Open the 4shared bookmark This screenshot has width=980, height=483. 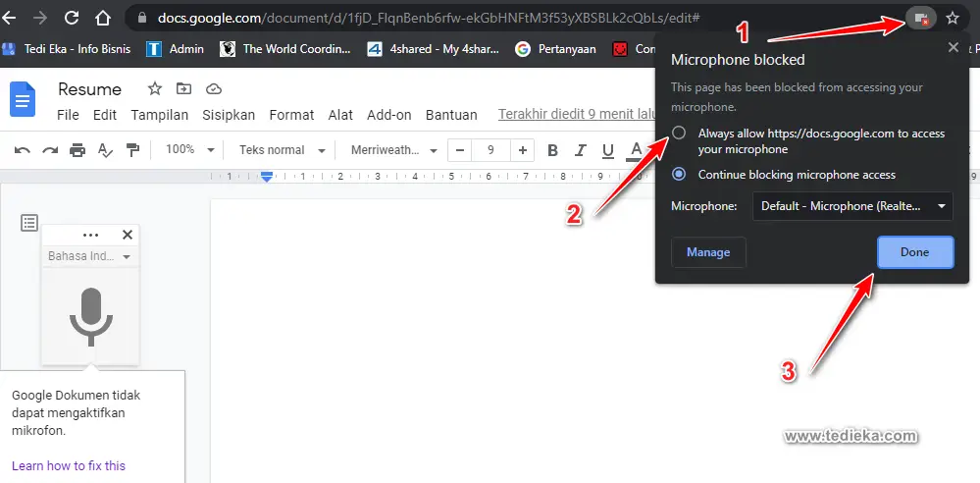(433, 49)
